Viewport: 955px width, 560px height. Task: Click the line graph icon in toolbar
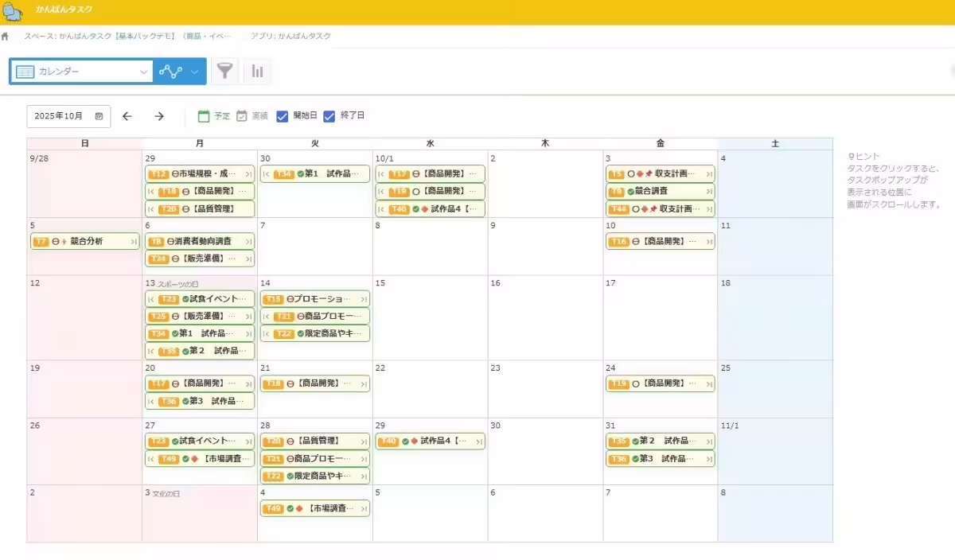click(x=170, y=72)
